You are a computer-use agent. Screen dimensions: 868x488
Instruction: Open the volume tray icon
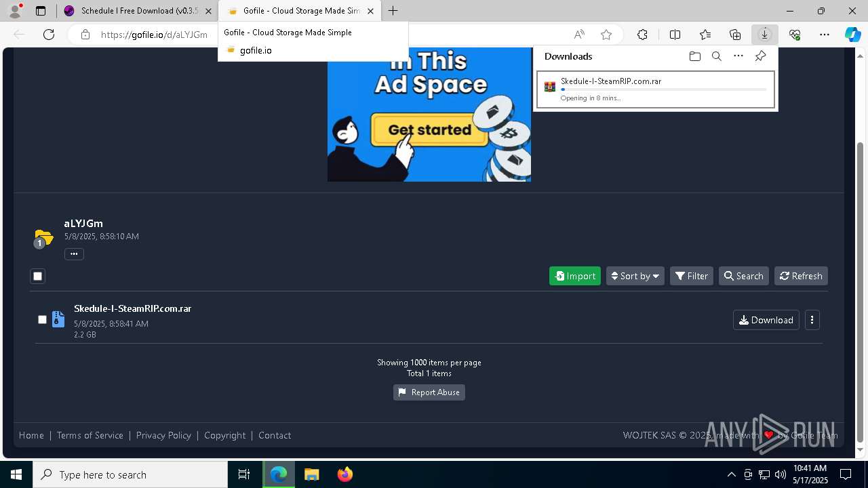click(x=780, y=474)
